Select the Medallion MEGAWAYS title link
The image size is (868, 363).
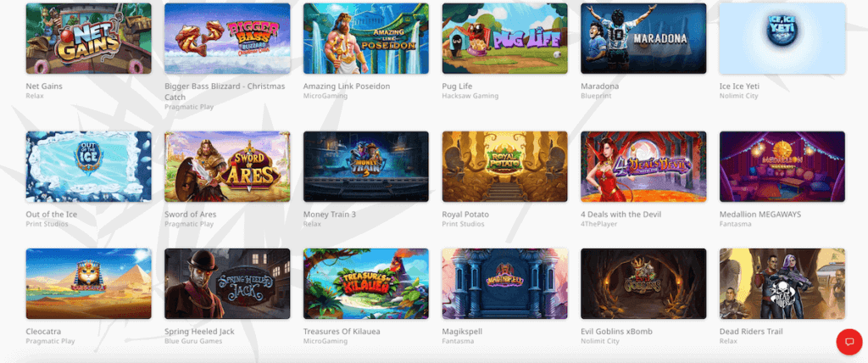click(760, 215)
